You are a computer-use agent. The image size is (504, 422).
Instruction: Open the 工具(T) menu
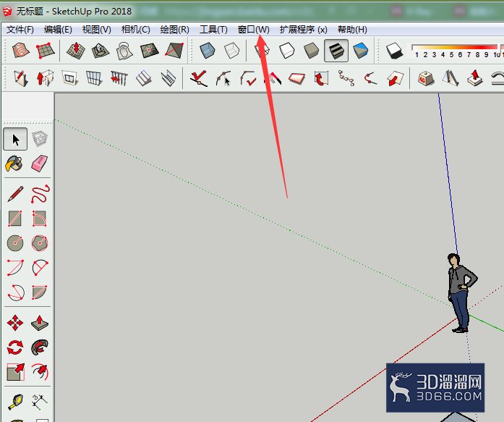[213, 30]
